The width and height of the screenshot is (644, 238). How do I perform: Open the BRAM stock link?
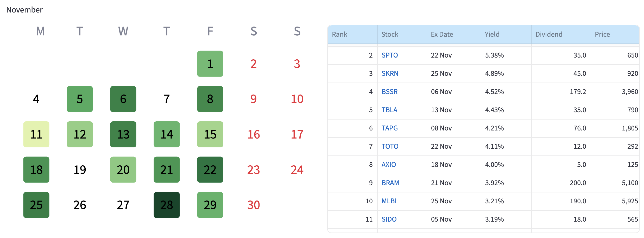pos(390,183)
